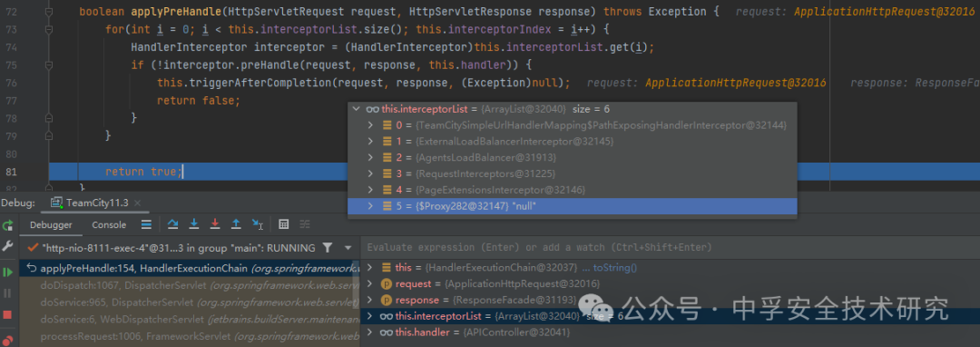Screen dimensions: 980x347
Task: Open debugger settings wrench icon
Action: (7, 245)
